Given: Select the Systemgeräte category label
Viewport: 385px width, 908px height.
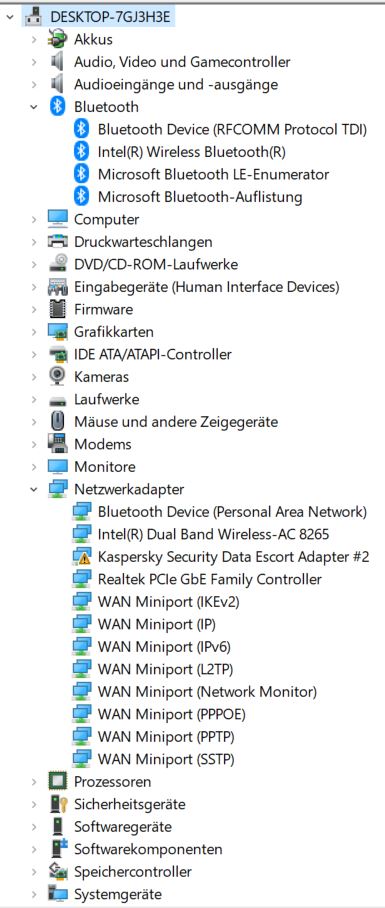Looking at the screenshot, I should (118, 894).
